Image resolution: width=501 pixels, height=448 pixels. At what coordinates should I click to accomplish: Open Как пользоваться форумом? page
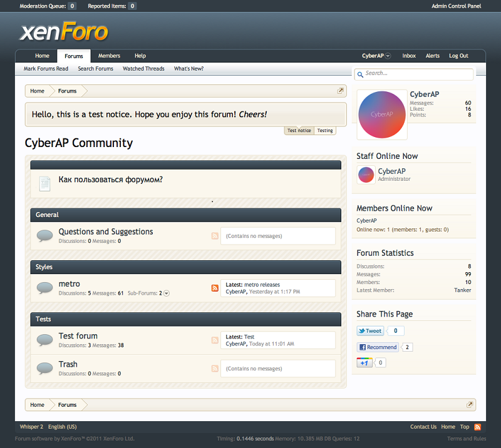pyautogui.click(x=111, y=180)
